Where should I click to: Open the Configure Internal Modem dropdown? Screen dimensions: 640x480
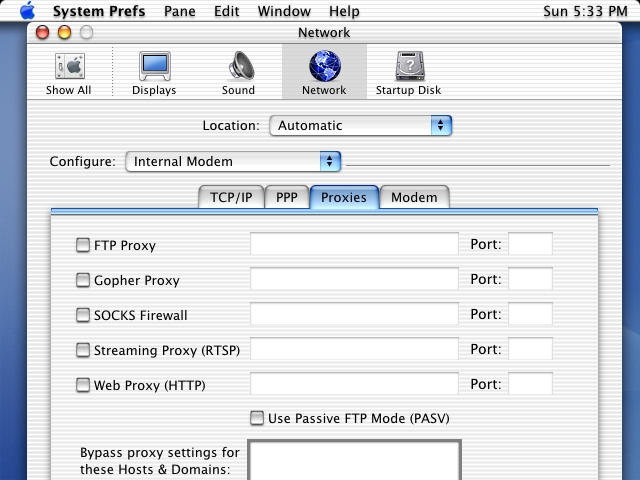pyautogui.click(x=233, y=162)
